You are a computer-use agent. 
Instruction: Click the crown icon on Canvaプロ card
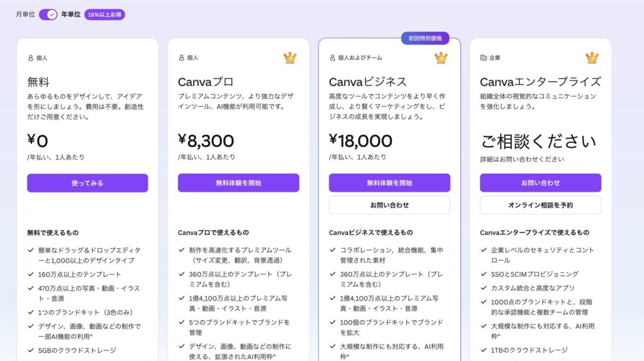290,58
